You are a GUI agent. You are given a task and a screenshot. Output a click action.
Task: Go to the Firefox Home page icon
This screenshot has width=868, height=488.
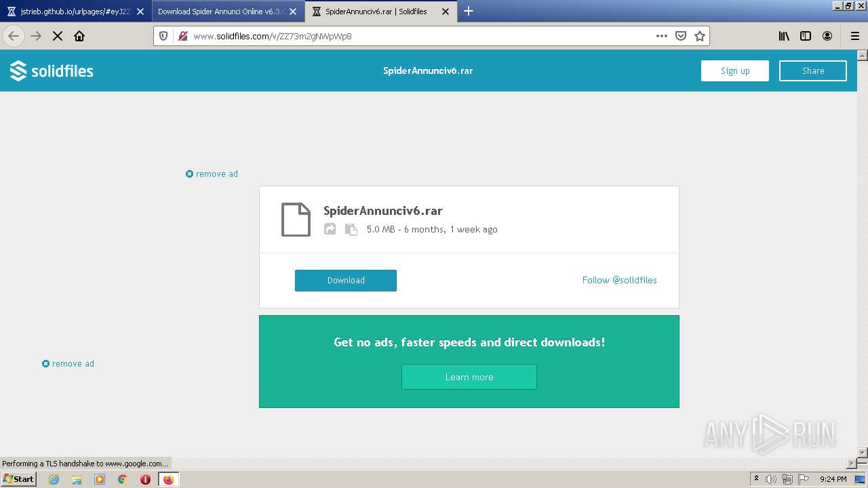[x=79, y=36]
